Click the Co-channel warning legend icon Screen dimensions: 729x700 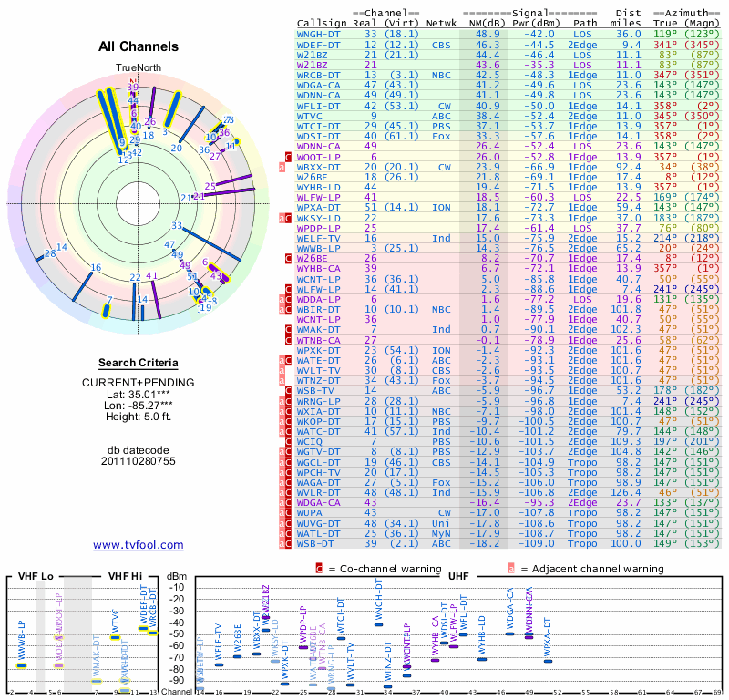pyautogui.click(x=319, y=569)
